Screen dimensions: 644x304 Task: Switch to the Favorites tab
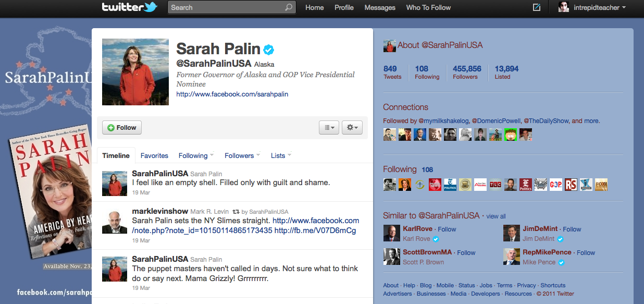154,155
